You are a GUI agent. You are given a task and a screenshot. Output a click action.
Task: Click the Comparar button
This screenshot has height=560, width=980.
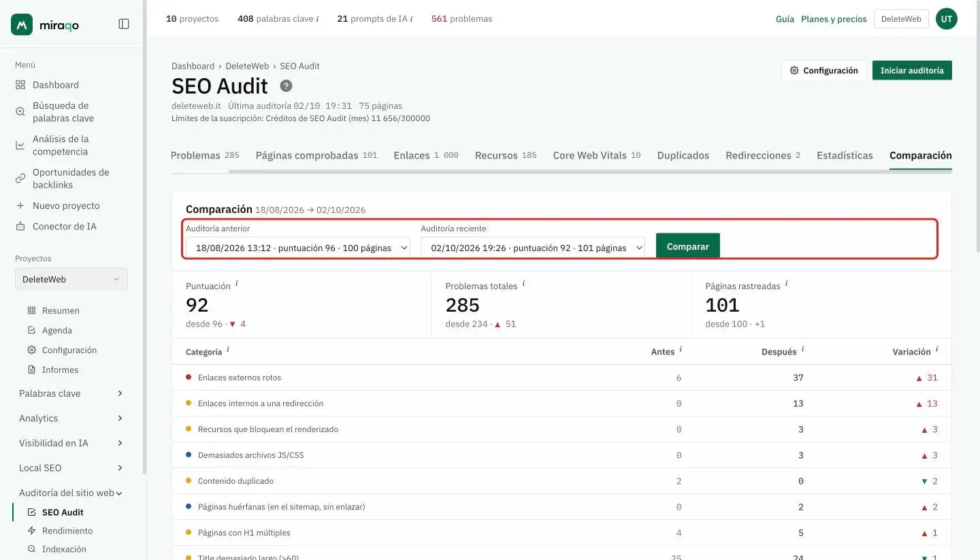point(688,246)
